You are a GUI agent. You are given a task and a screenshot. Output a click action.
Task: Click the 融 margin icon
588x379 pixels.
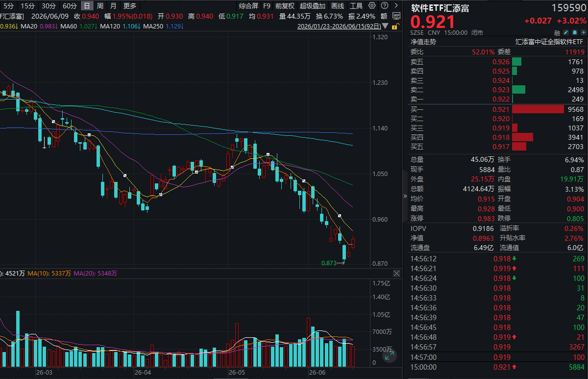557,33
